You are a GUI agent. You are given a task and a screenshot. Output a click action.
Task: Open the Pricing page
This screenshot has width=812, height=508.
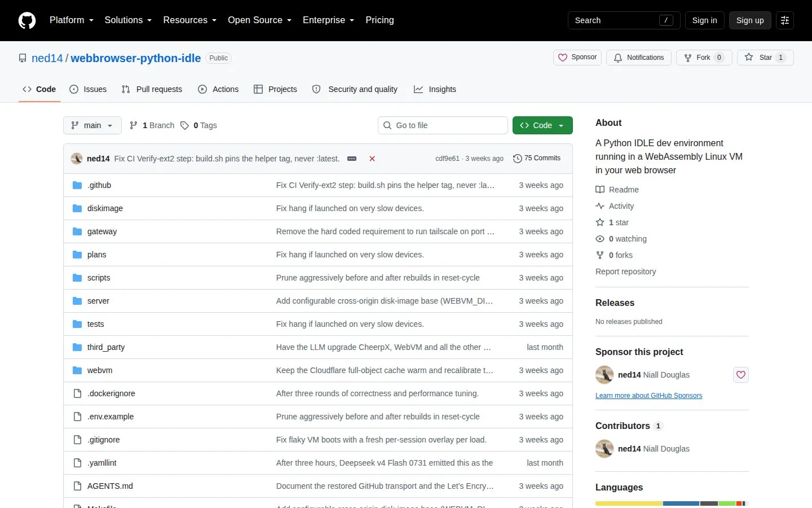point(379,20)
